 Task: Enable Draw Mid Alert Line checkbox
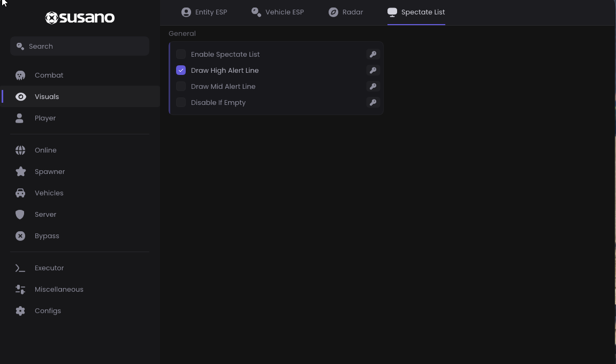pyautogui.click(x=181, y=86)
